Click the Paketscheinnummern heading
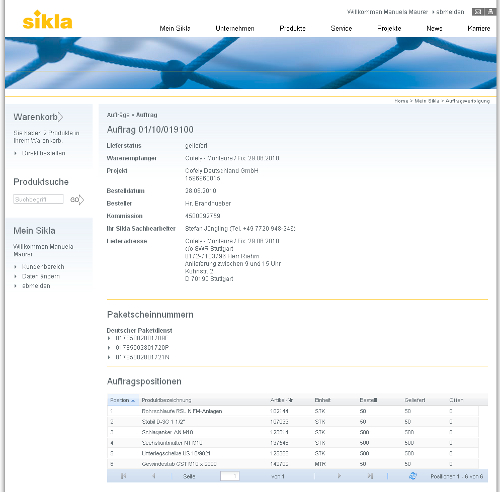 pos(150,315)
